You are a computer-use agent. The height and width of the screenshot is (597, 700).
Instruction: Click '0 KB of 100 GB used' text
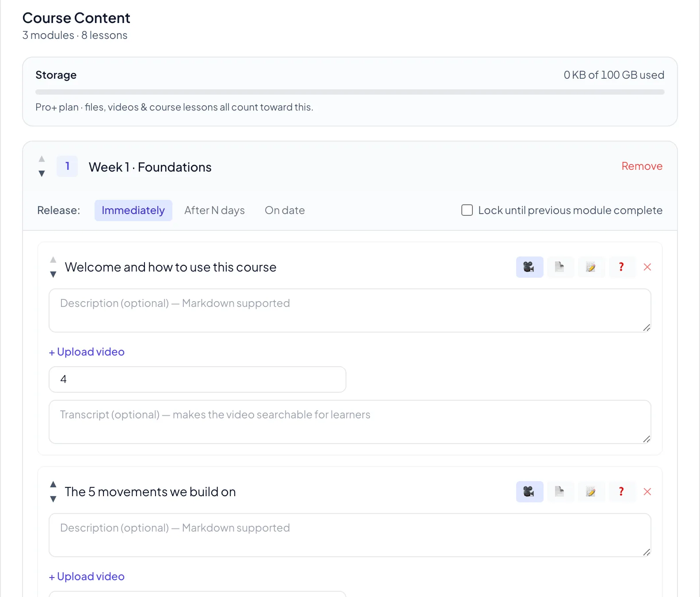[x=614, y=75]
